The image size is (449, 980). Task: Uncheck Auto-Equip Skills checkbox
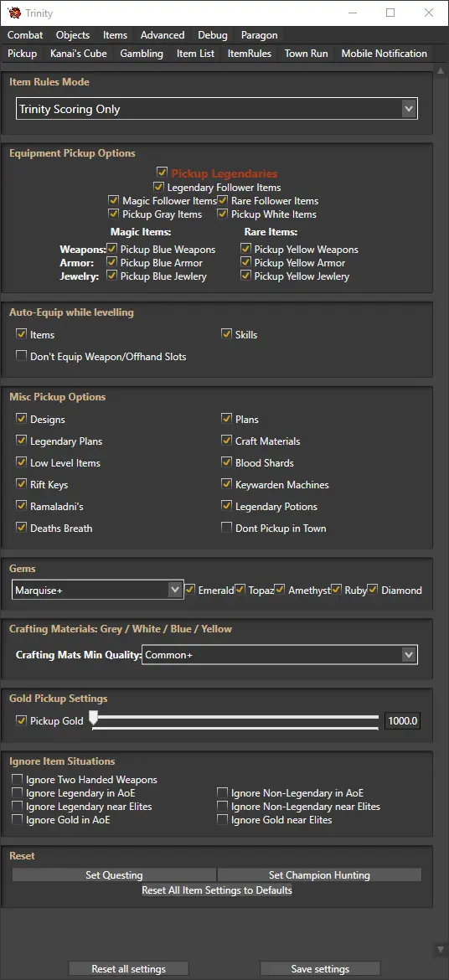point(226,334)
